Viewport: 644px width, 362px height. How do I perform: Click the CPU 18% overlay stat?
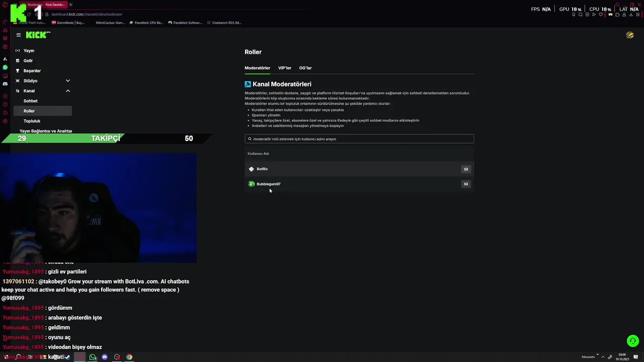pos(600,9)
